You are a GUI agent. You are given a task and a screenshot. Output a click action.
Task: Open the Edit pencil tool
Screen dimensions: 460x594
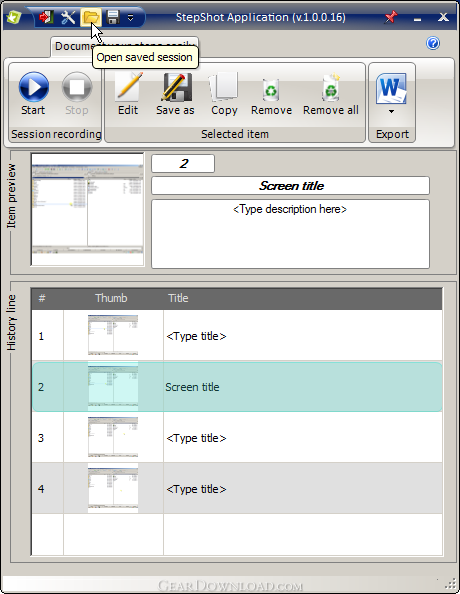click(x=128, y=93)
